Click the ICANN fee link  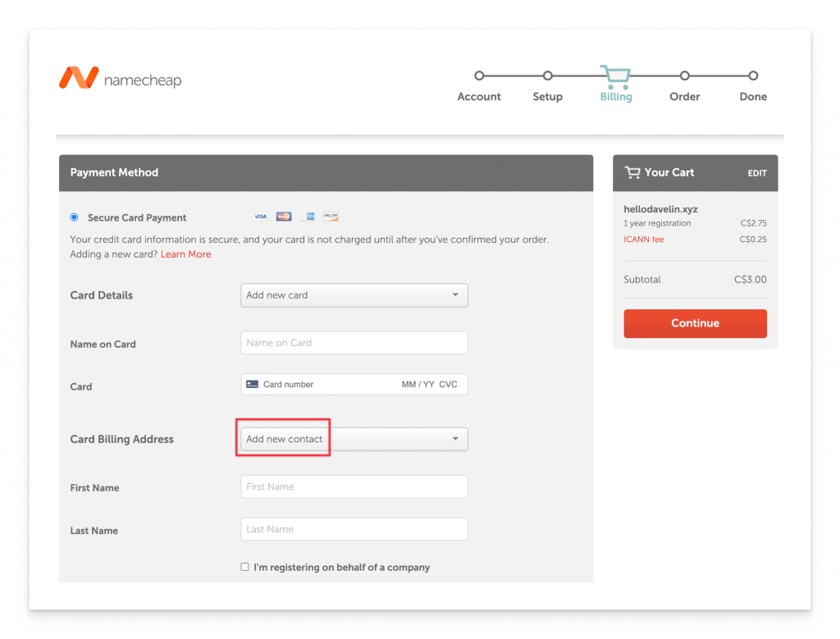(x=643, y=240)
